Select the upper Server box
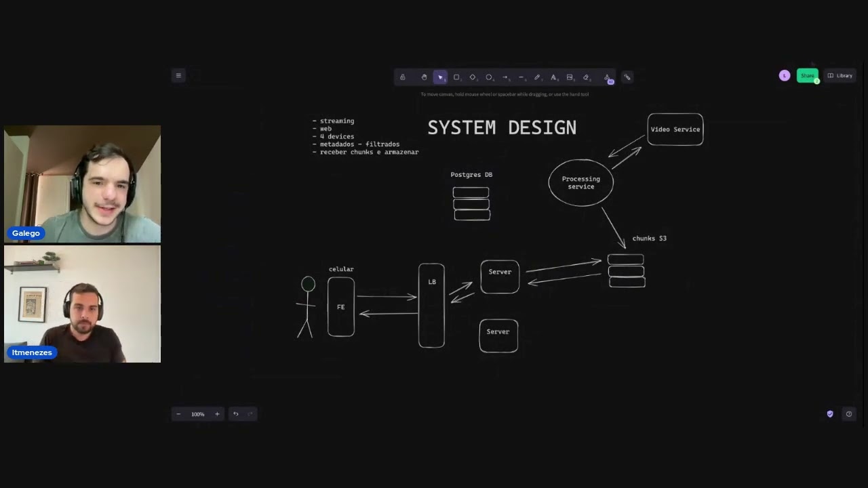 coord(500,277)
